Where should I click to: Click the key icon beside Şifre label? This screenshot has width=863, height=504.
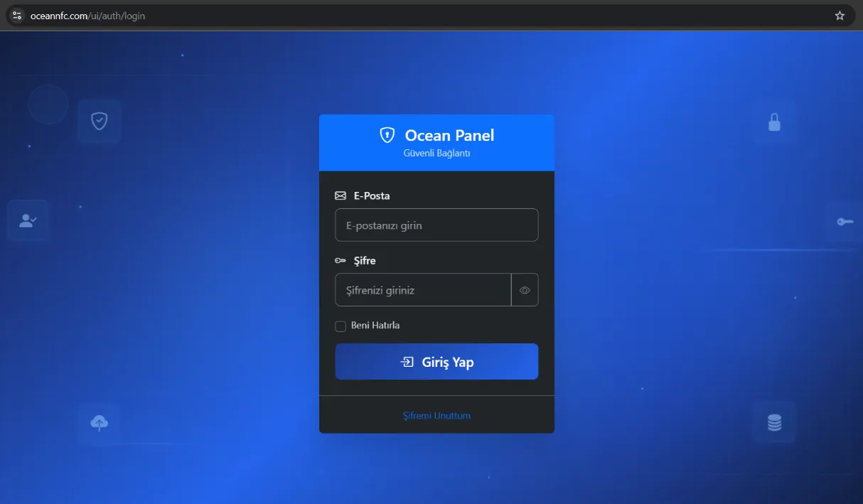tap(341, 261)
